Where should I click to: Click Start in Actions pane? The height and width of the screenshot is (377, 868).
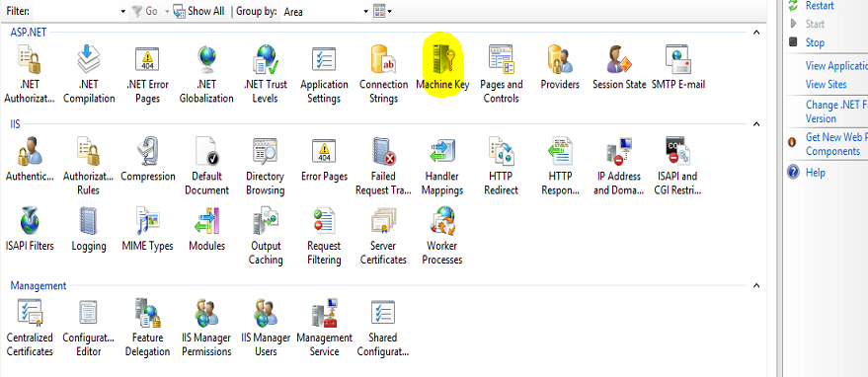(815, 24)
